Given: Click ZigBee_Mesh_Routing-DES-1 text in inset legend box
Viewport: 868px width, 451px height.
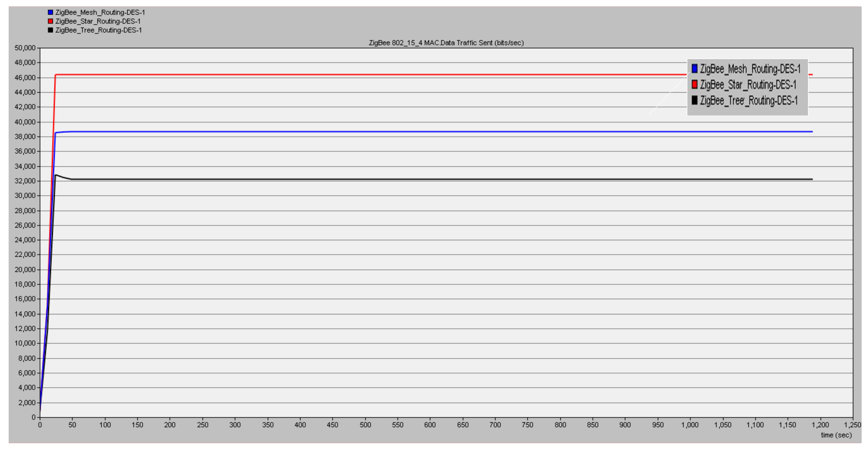Looking at the screenshot, I should (x=750, y=69).
